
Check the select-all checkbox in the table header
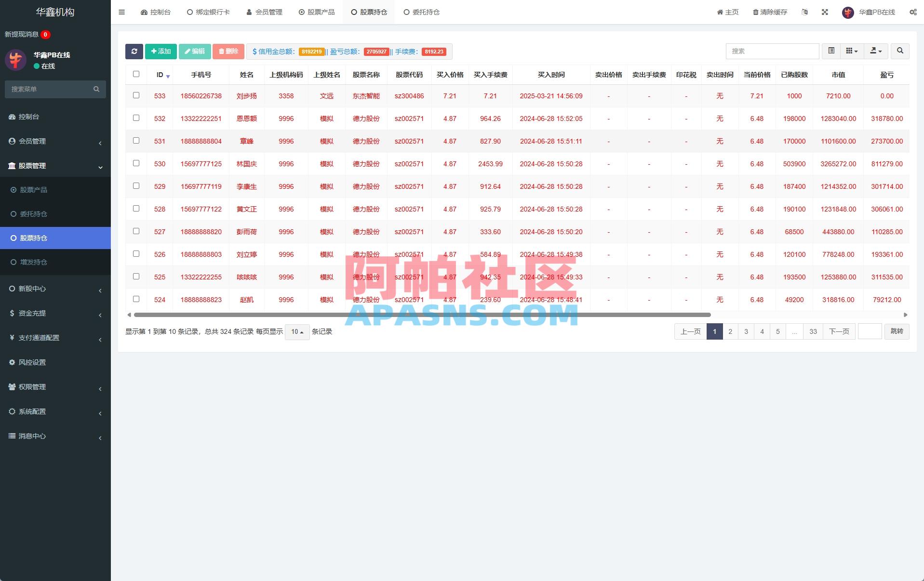(x=136, y=74)
